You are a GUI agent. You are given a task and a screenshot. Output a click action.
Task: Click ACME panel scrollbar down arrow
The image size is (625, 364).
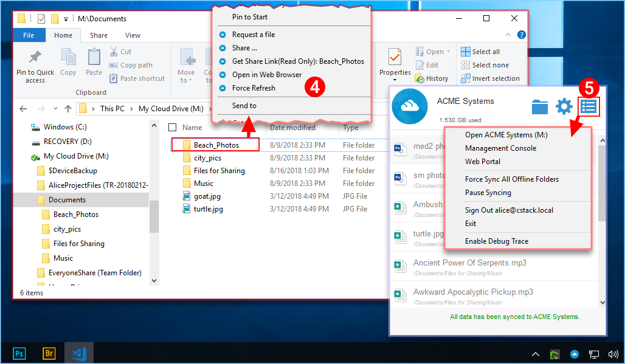603,303
